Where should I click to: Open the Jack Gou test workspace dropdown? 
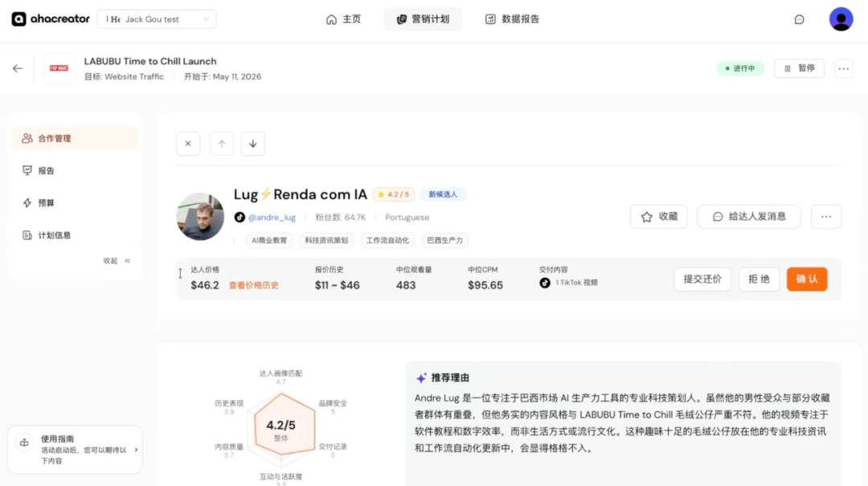(x=157, y=18)
